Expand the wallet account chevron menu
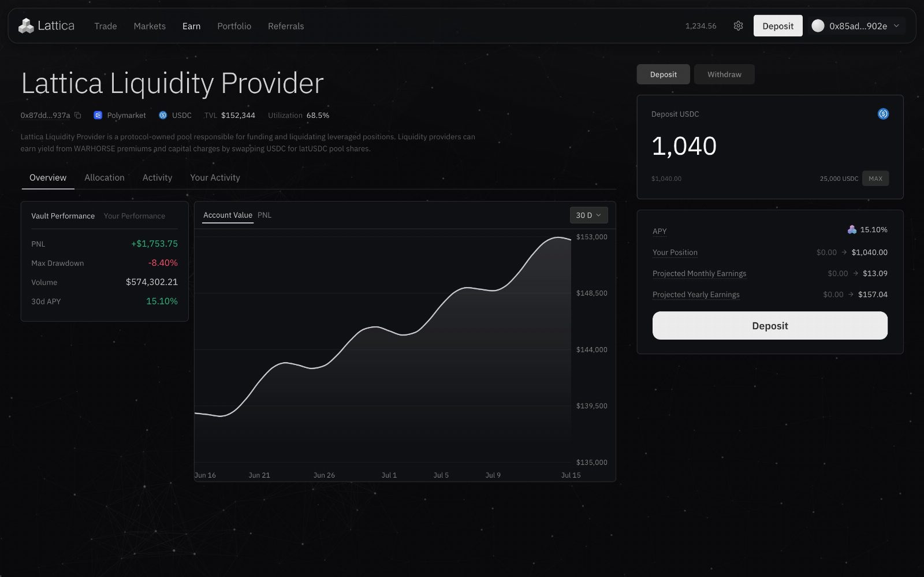The width and height of the screenshot is (924, 577). coord(896,26)
